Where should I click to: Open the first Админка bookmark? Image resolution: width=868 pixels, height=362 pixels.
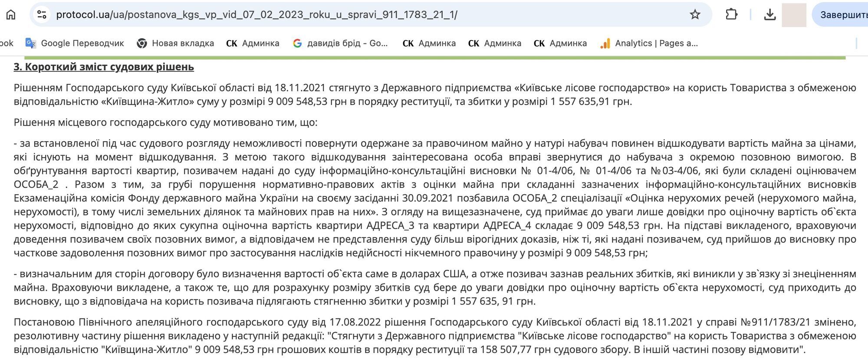tap(253, 43)
